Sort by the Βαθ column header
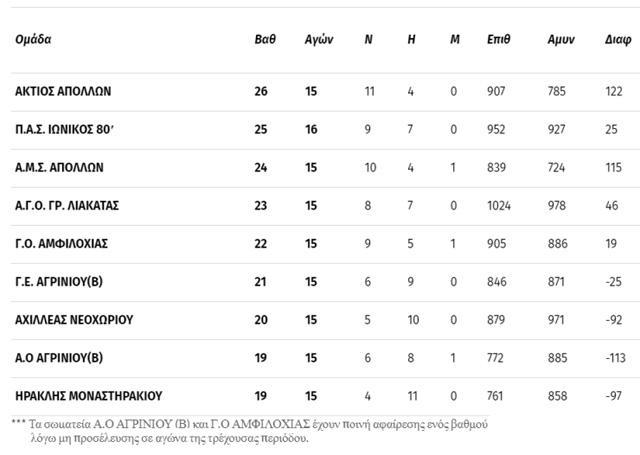The width and height of the screenshot is (640, 455). coord(265,40)
